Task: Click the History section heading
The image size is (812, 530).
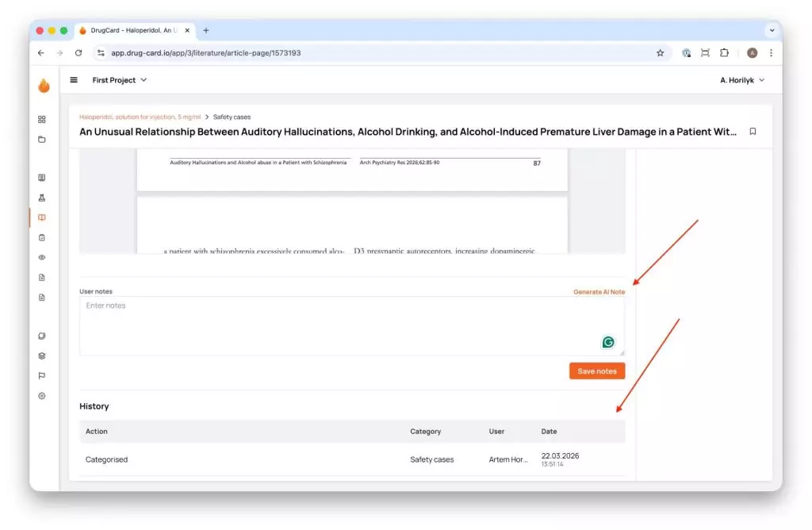Action: coord(94,406)
